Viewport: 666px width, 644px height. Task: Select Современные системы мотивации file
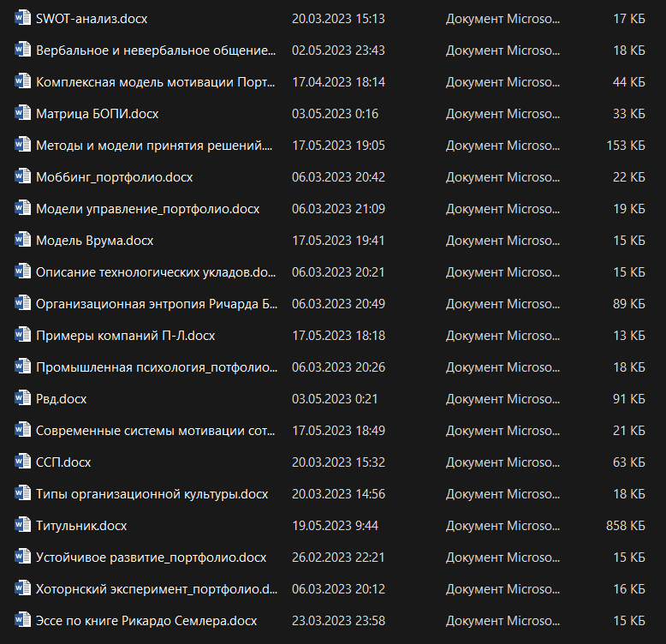pos(155,431)
